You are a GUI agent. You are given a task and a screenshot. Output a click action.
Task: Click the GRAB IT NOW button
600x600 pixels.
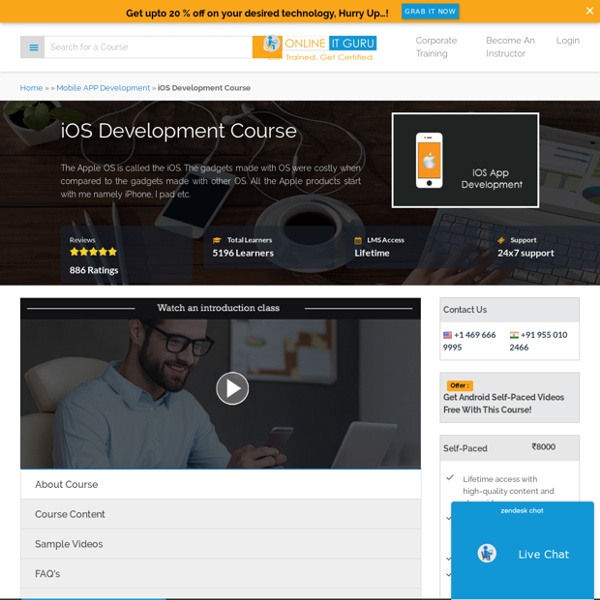(430, 11)
